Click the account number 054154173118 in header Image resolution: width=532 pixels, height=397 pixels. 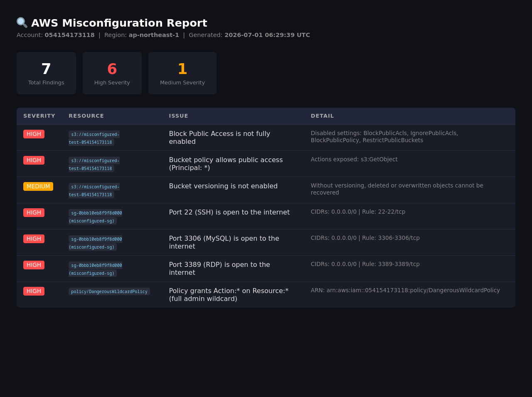tap(70, 35)
